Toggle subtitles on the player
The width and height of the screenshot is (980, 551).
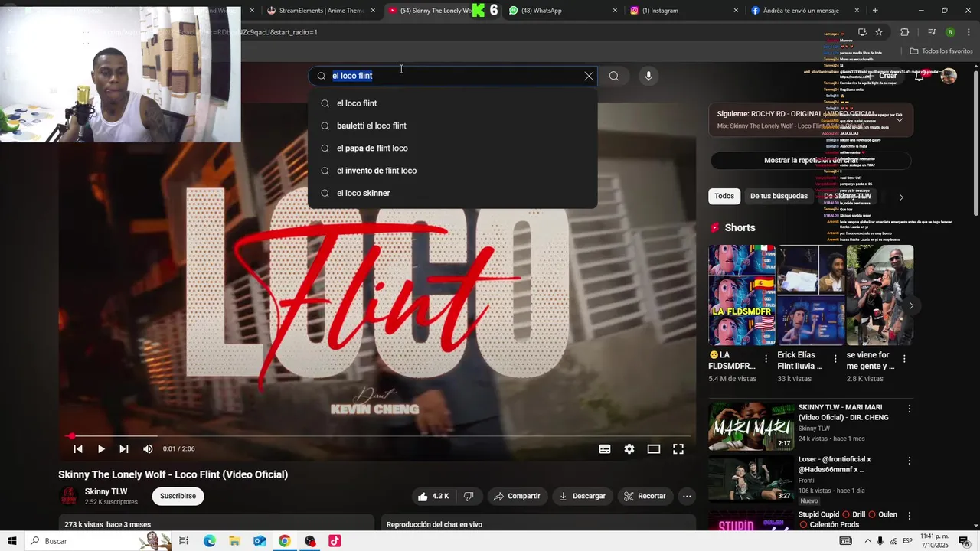[605, 449]
